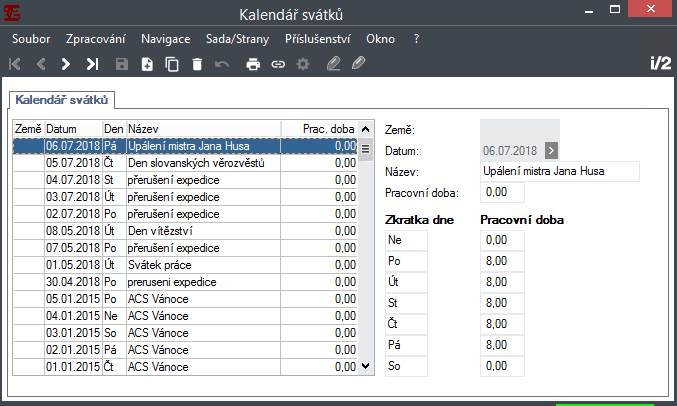Click the Země input field
This screenshot has height=406, width=677.
coord(520,130)
